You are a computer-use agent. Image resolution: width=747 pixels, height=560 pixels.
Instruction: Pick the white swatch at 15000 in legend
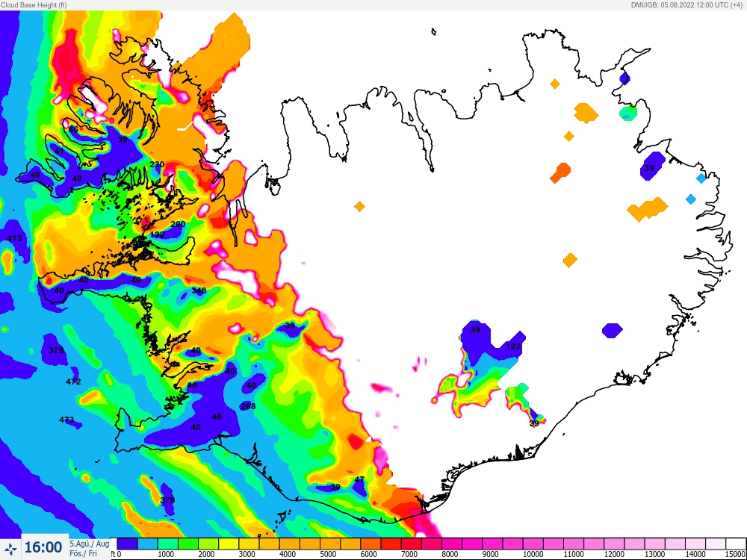point(734,544)
